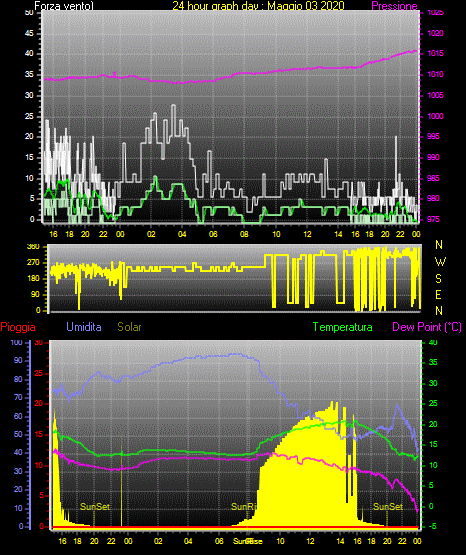The image size is (466, 555).
Task: Click the wind direction axis value '90'
Action: pos(35,294)
